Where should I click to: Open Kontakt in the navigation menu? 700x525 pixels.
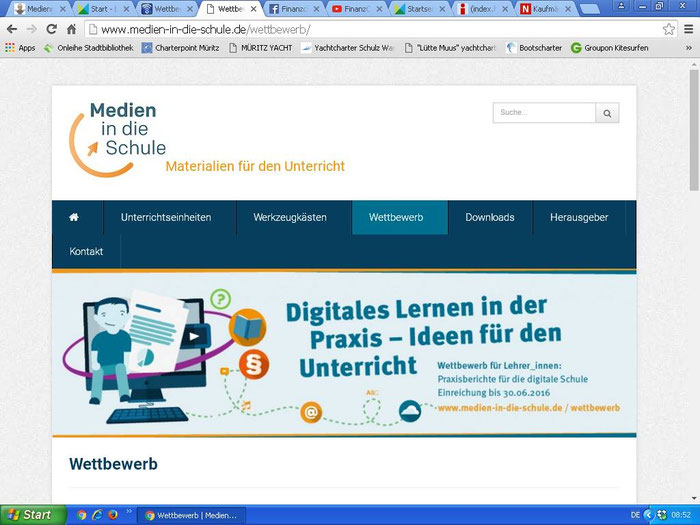pos(86,251)
